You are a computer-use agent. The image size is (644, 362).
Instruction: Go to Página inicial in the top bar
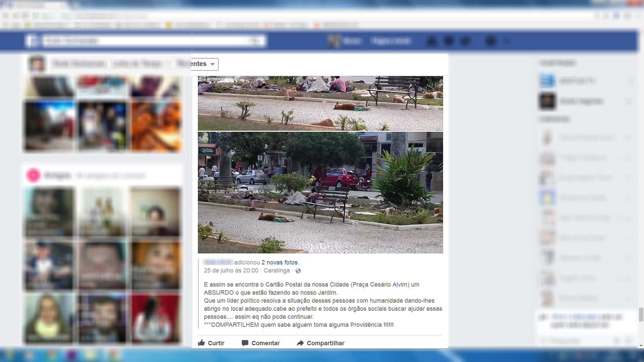point(391,41)
